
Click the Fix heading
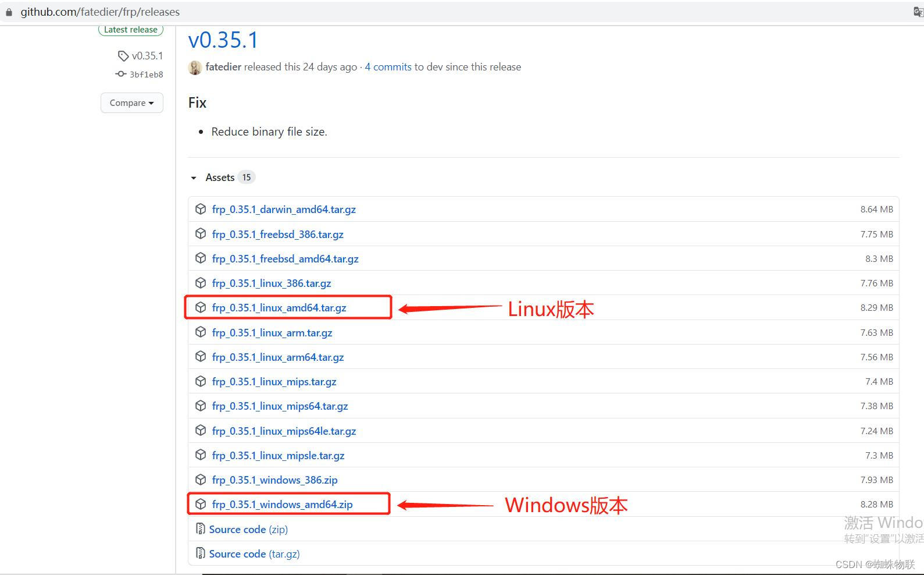point(197,102)
